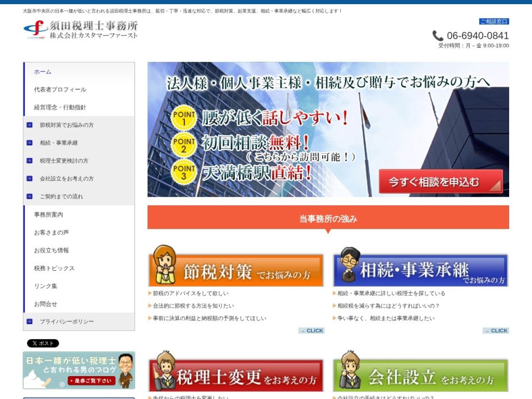
Task: Click 相続税を減らす為にはどうすればいいの？ text
Action: click(389, 305)
